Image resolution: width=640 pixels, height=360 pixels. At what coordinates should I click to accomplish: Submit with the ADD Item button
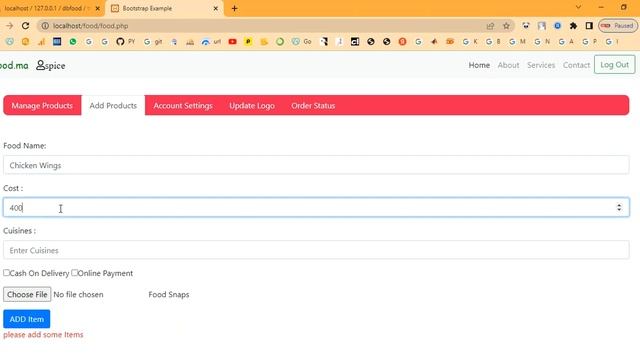pos(27,319)
